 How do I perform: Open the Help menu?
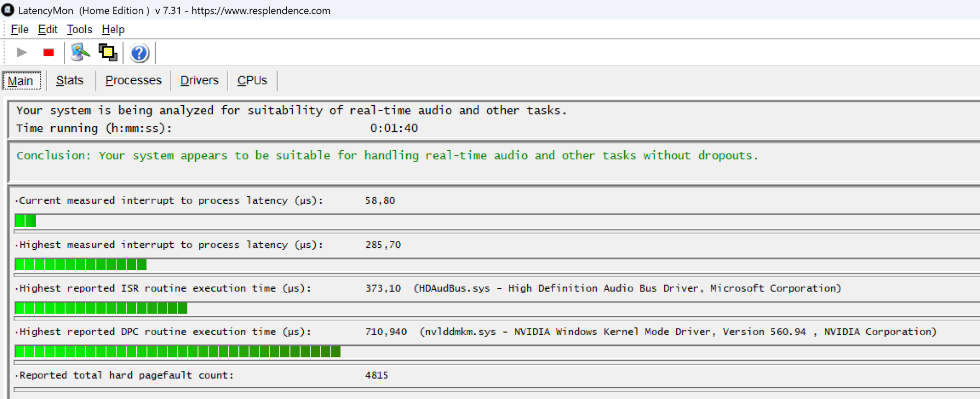(x=113, y=30)
